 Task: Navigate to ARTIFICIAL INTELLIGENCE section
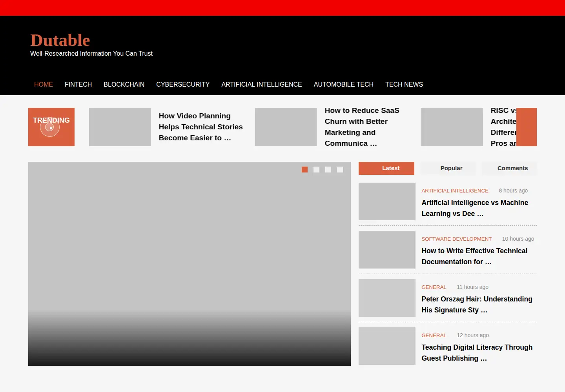pyautogui.click(x=262, y=84)
